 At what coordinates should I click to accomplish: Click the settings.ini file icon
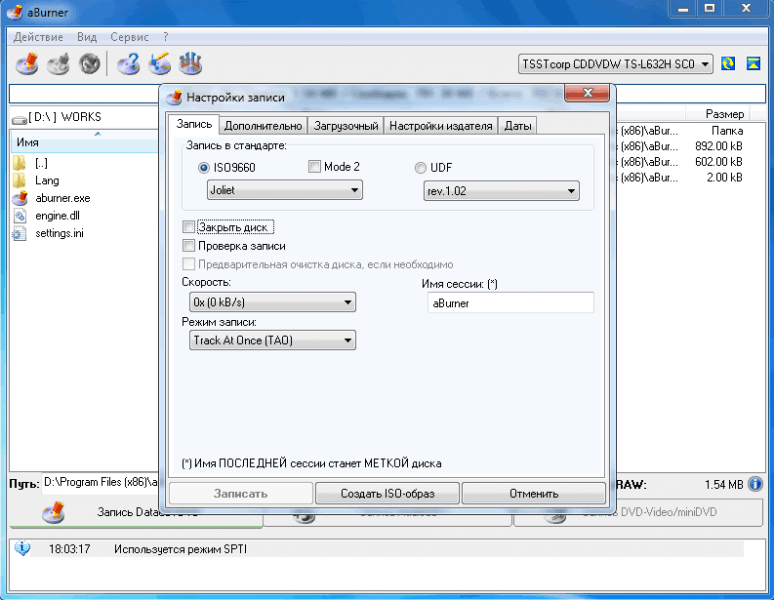[x=20, y=233]
